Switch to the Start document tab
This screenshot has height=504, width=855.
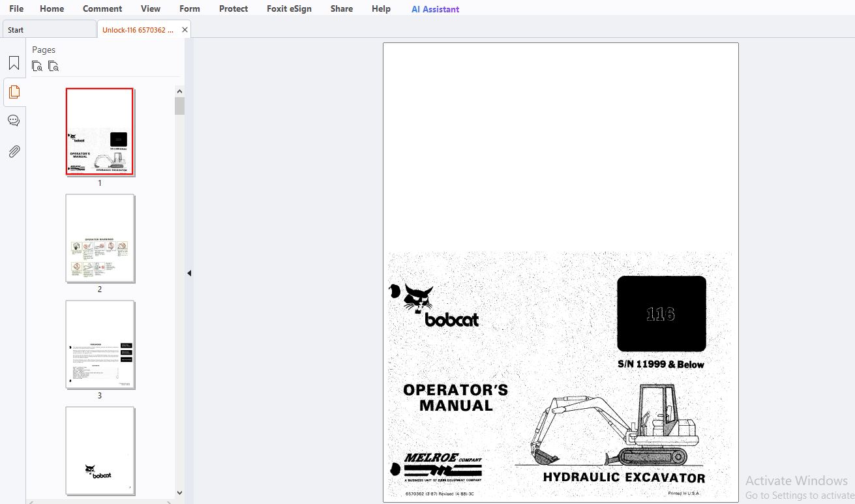(49, 29)
